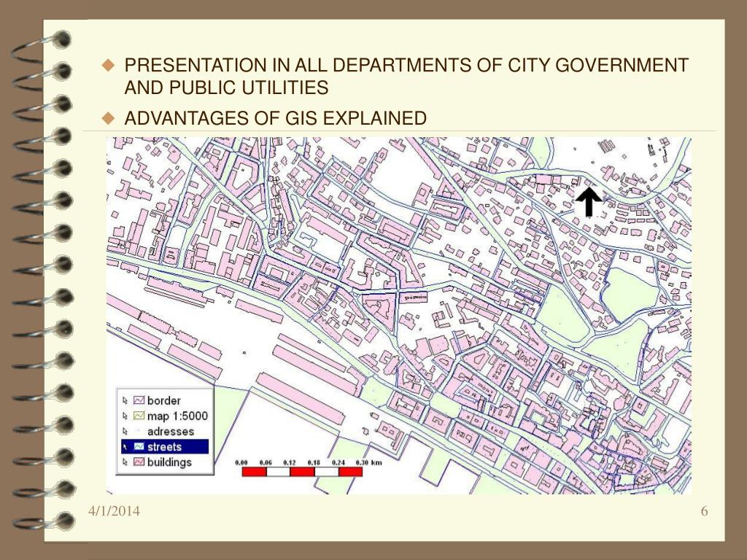Click the selectable cursor icon beside streets
The image size is (747, 560).
(125, 447)
